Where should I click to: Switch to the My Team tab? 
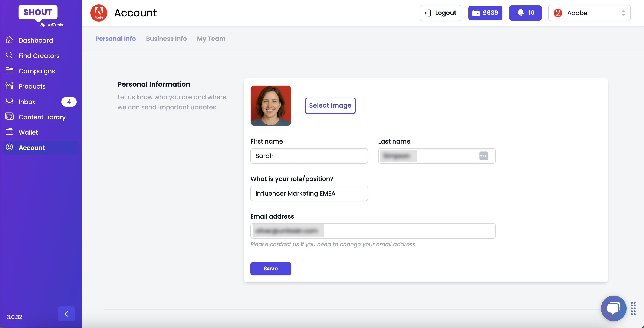(211, 39)
